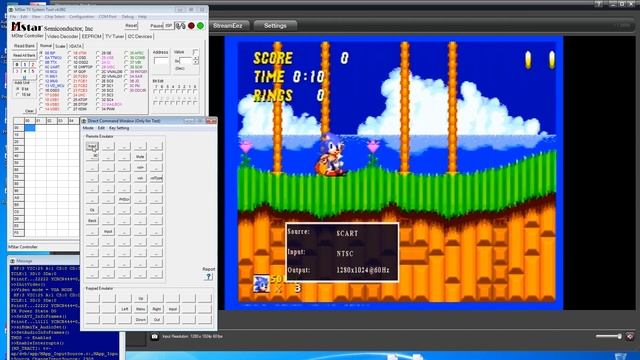
Task: Click the Pause button in MStar tool
Action: (x=156, y=26)
